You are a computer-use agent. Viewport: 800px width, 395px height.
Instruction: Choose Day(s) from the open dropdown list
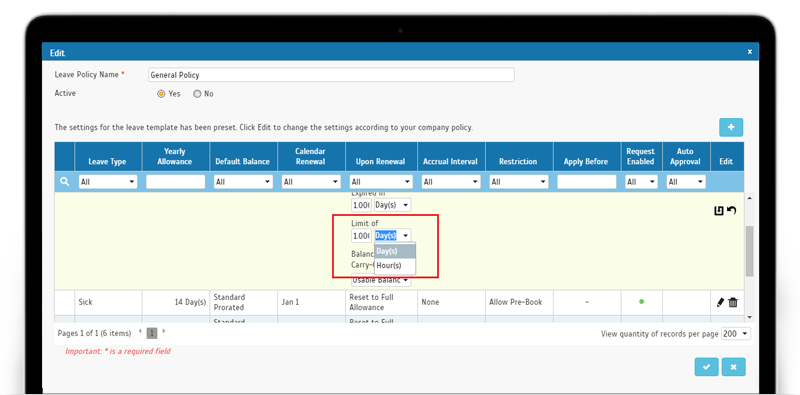[395, 251]
